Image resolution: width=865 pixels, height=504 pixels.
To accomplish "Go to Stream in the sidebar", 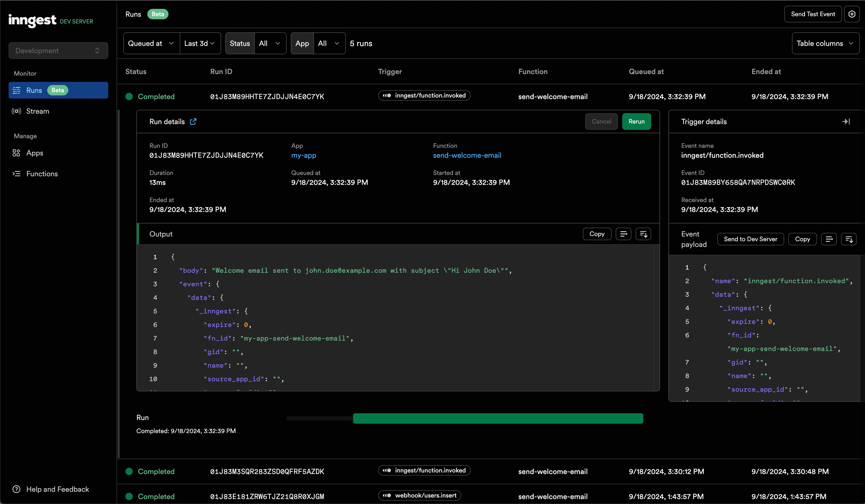I will pyautogui.click(x=38, y=111).
